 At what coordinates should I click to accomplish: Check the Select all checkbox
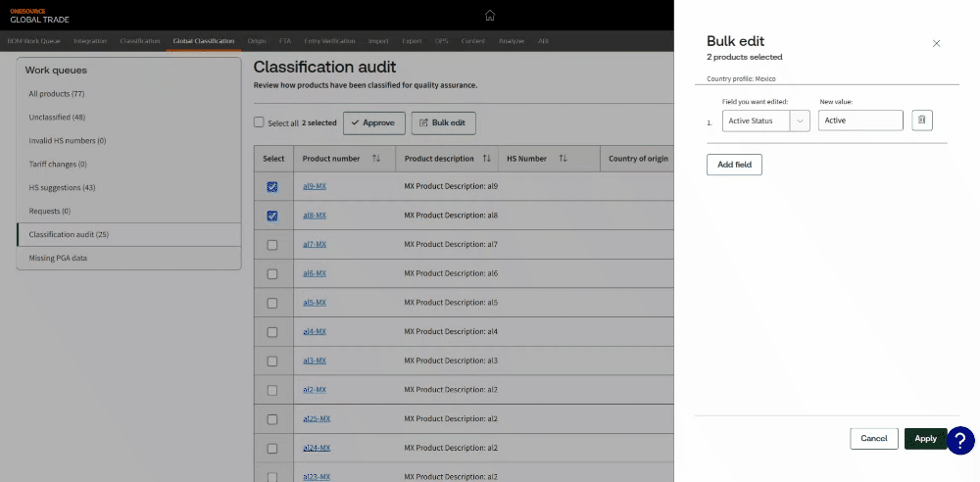(x=259, y=122)
